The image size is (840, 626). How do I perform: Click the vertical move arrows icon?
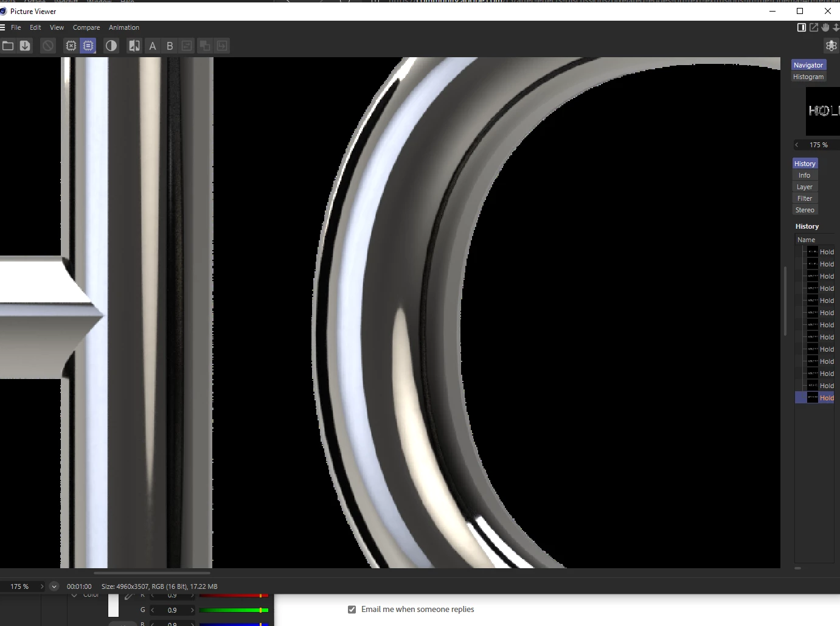(836, 27)
